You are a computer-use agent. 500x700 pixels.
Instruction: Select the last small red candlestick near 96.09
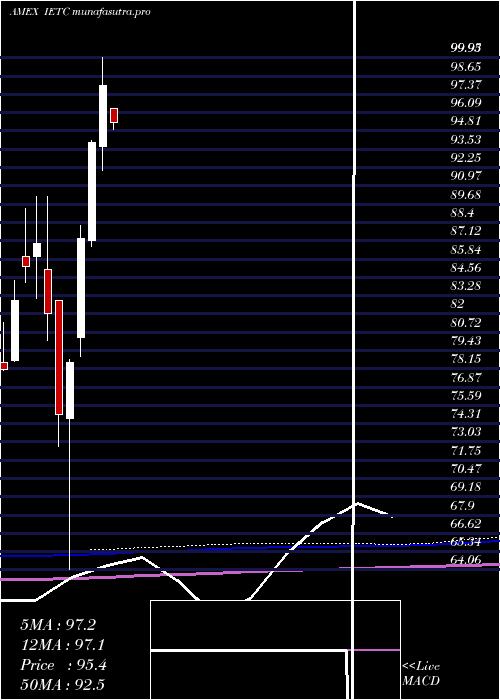[114, 116]
